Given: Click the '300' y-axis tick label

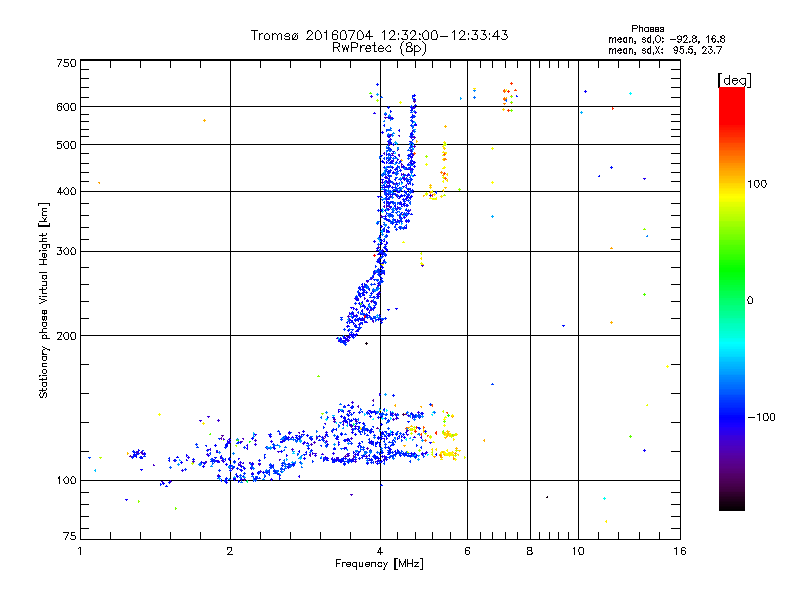Looking at the screenshot, I should pyautogui.click(x=66, y=251).
